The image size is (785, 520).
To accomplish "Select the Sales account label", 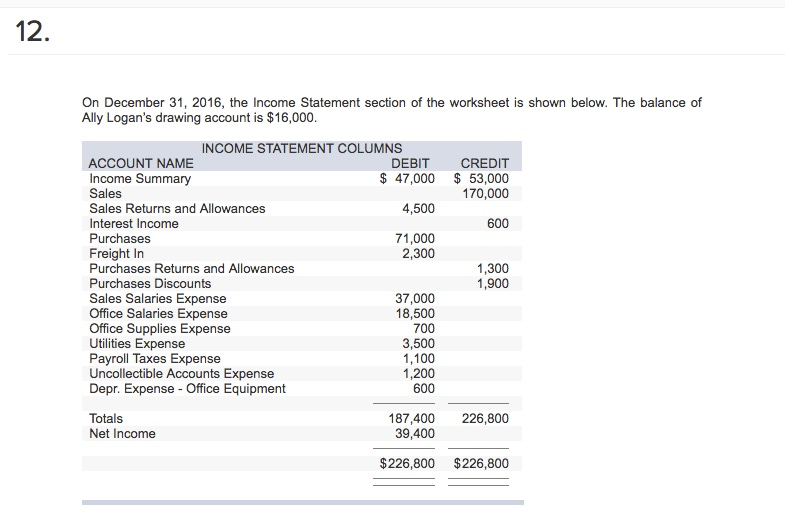I will [105, 194].
